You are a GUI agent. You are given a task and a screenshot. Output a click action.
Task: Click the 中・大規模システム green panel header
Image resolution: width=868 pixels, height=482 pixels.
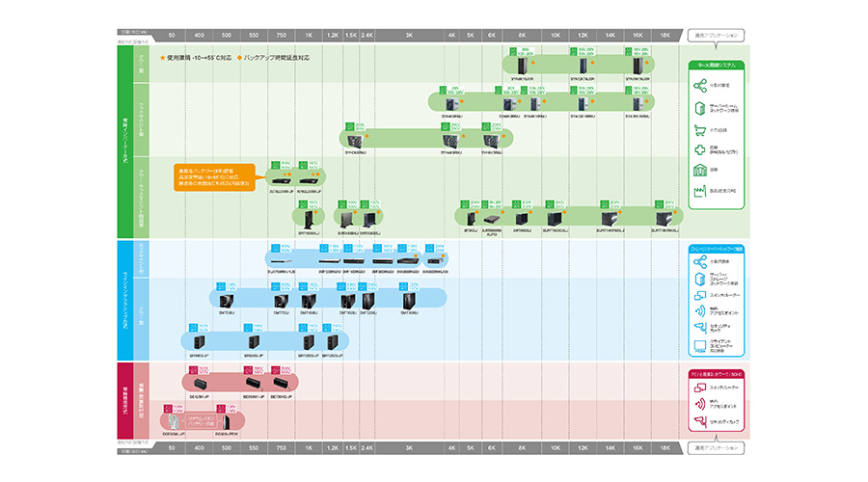point(717,66)
